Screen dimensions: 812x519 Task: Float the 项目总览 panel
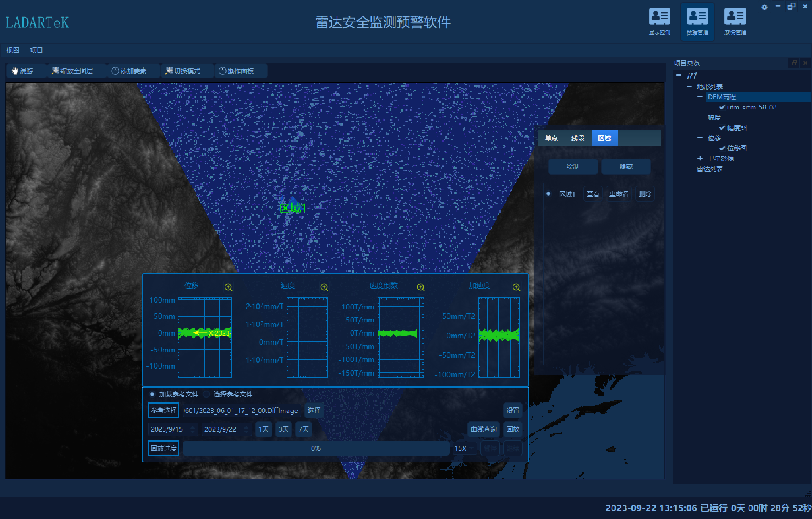coord(794,63)
